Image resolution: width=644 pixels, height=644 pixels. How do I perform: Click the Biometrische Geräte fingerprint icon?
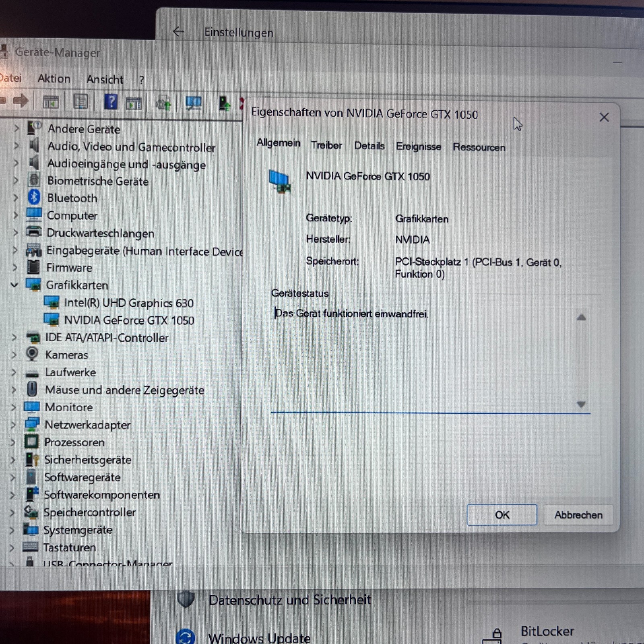34,180
